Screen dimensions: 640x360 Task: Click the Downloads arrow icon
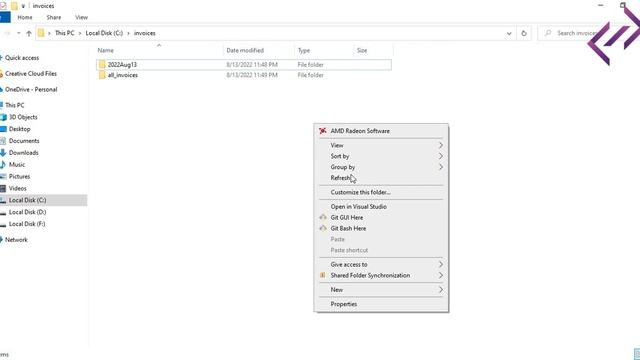pos(3,153)
